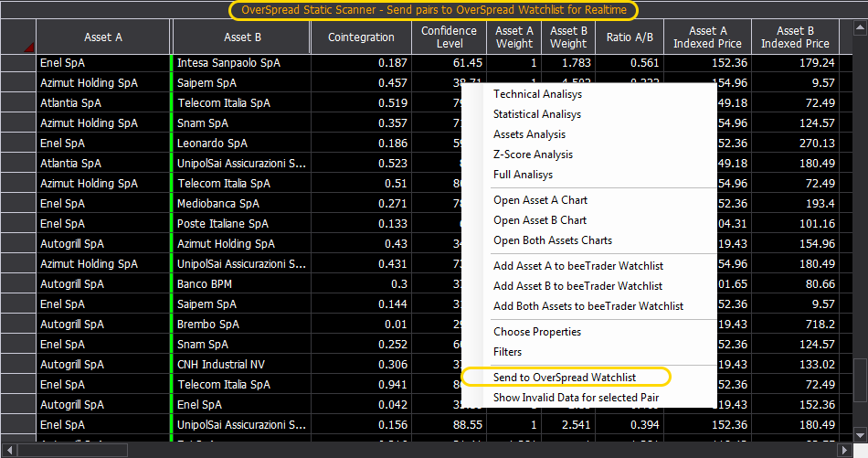Click the horizontal scrollbar thumb
This screenshot has height=458, width=868.
[72, 450]
